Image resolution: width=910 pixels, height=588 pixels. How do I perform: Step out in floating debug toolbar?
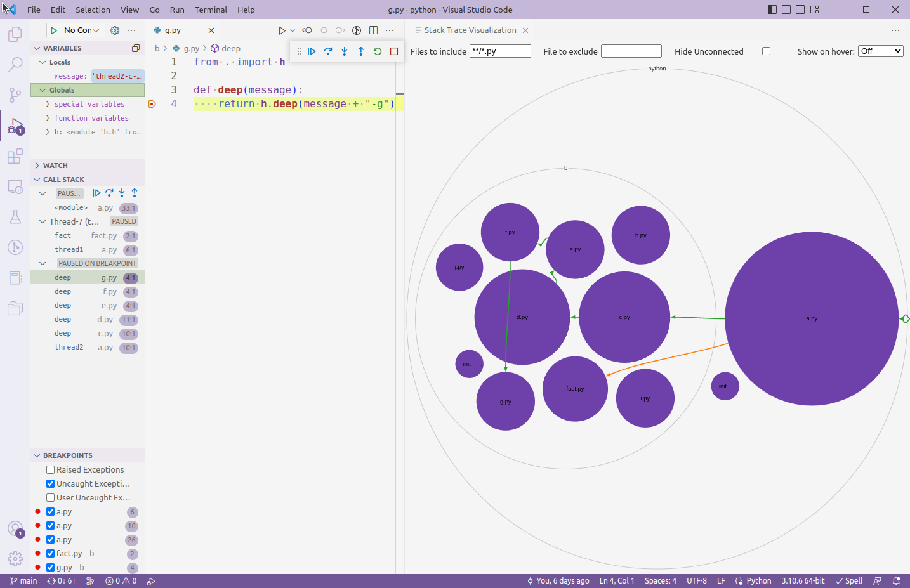click(361, 51)
